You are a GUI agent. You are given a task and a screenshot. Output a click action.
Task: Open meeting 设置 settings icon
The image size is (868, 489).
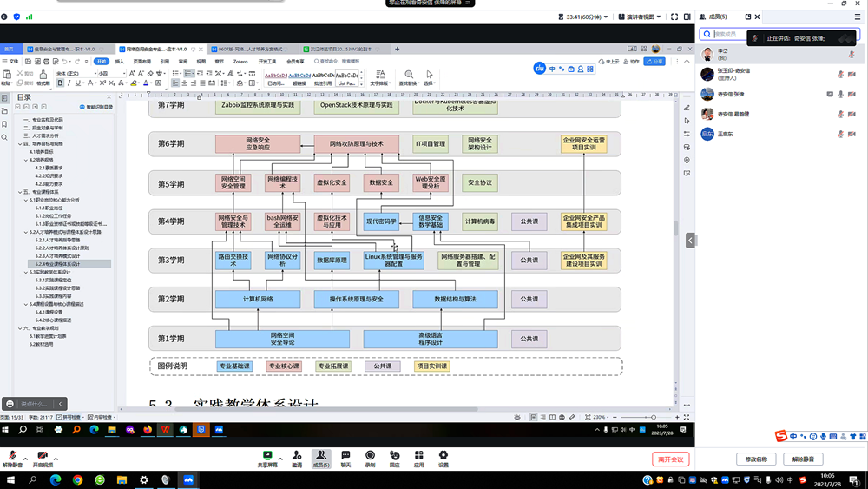click(x=444, y=456)
